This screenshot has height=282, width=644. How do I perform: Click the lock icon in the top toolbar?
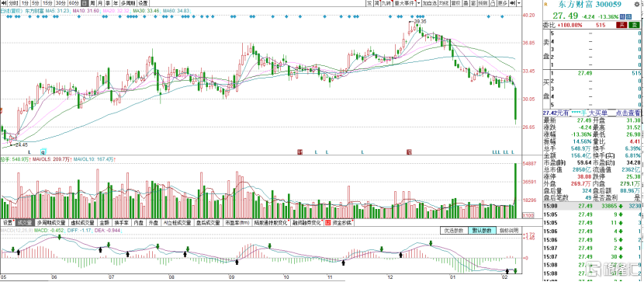pos(493,3)
